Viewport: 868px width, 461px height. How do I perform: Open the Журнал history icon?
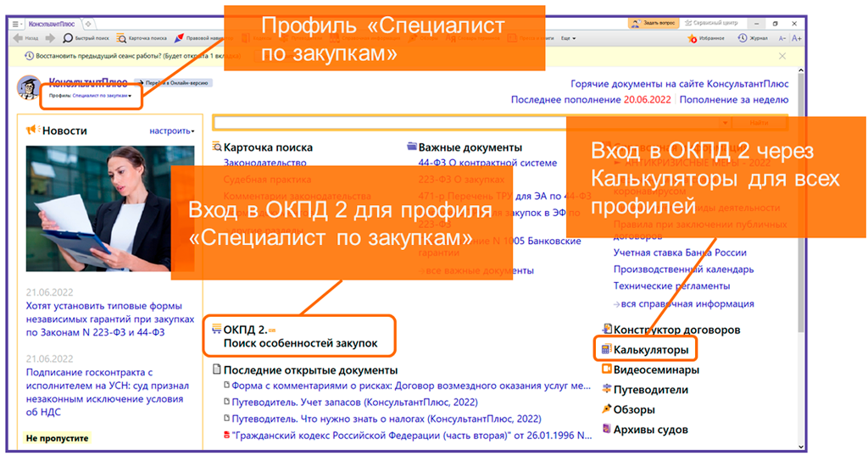tap(743, 38)
